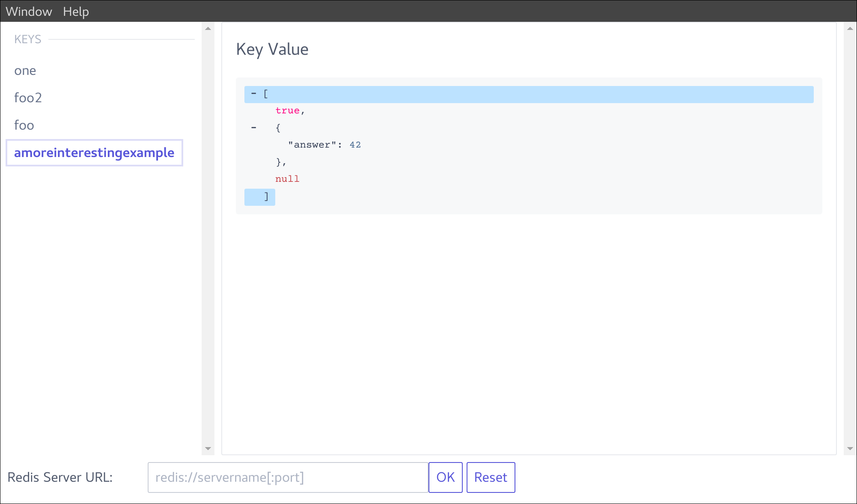Select the 'one' key

(25, 71)
